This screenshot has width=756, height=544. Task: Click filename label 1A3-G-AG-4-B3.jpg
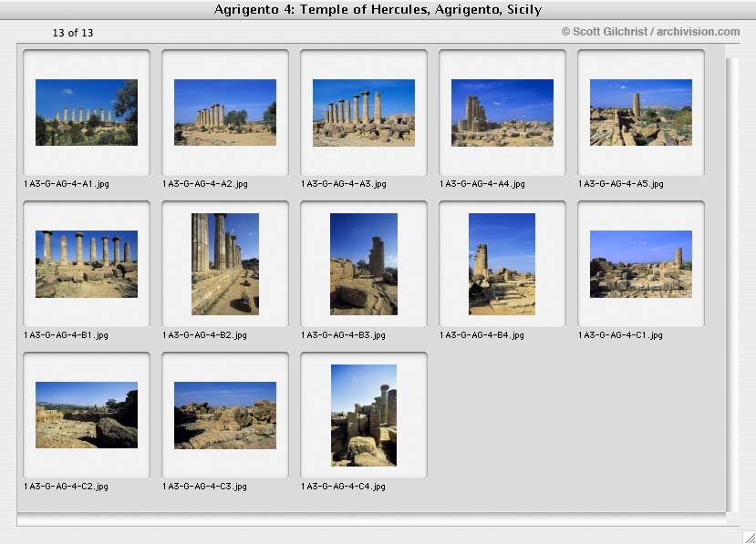click(343, 335)
